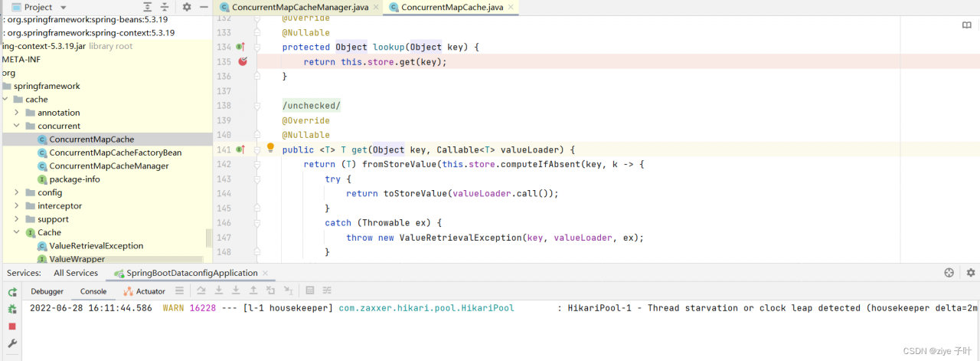Click the Step Over debugger icon
The image size is (980, 361).
201,290
